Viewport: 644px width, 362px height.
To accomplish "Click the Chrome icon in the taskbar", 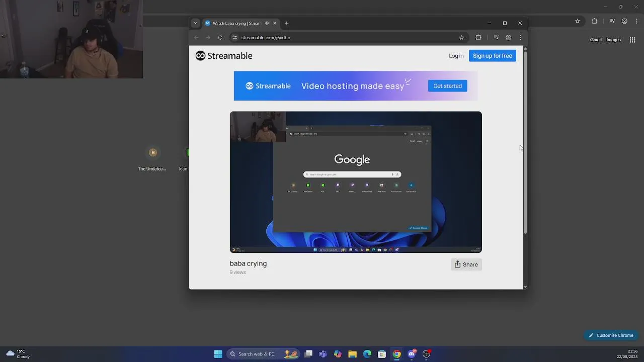I will (397, 354).
